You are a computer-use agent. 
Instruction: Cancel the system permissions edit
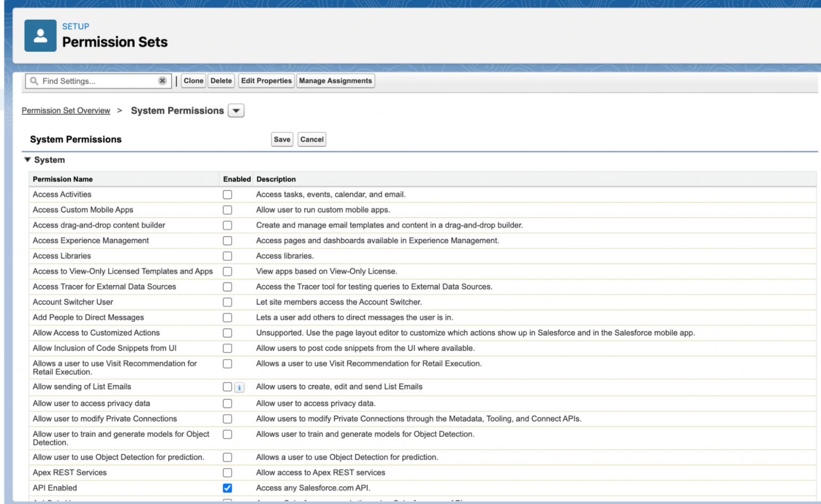312,139
